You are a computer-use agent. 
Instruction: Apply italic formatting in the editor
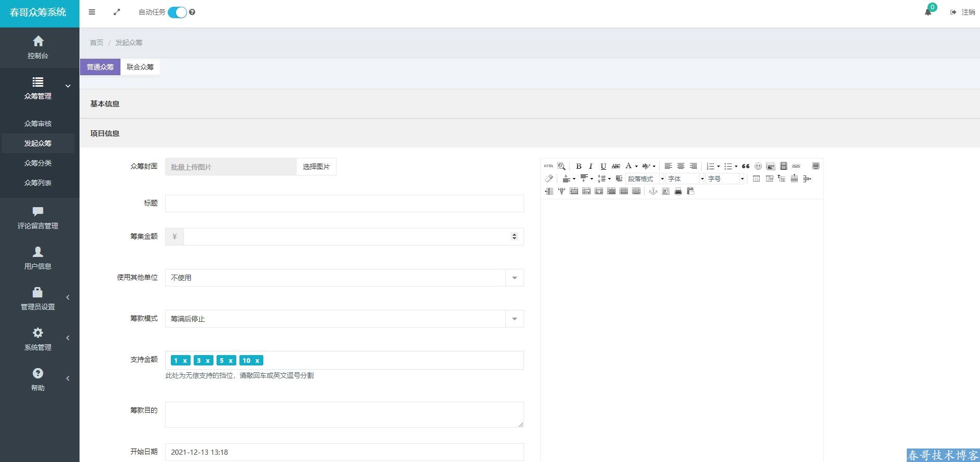click(590, 166)
